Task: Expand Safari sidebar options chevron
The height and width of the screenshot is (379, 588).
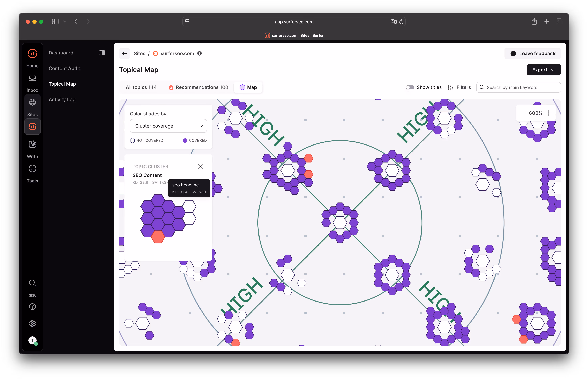Action: [64, 22]
